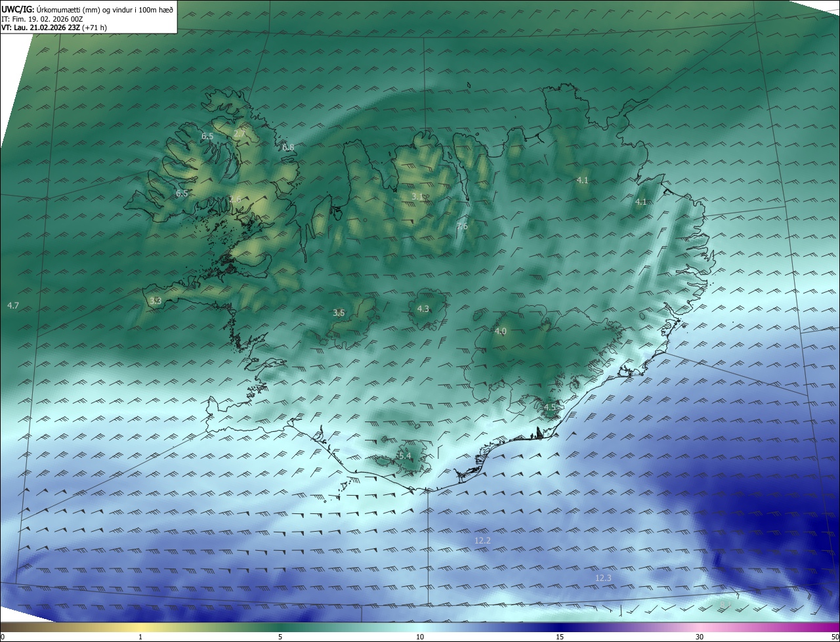Click the 5 mark on the color legend
This screenshot has width=840, height=642.
pyautogui.click(x=280, y=637)
